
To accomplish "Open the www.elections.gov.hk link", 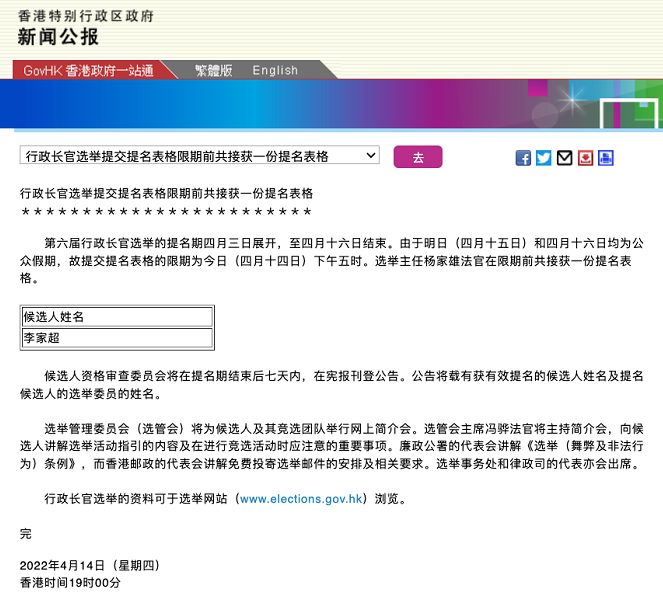I will tap(298, 498).
